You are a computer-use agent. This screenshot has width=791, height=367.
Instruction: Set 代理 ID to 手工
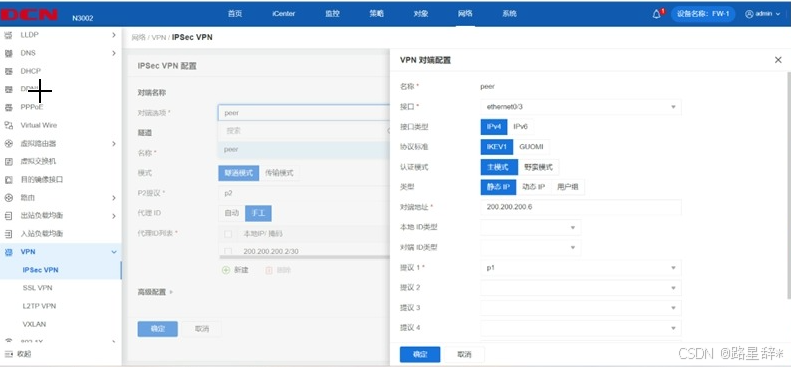(258, 213)
